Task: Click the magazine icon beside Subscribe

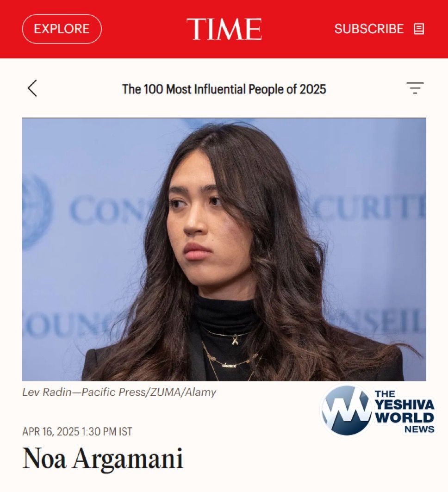Action: click(x=419, y=29)
